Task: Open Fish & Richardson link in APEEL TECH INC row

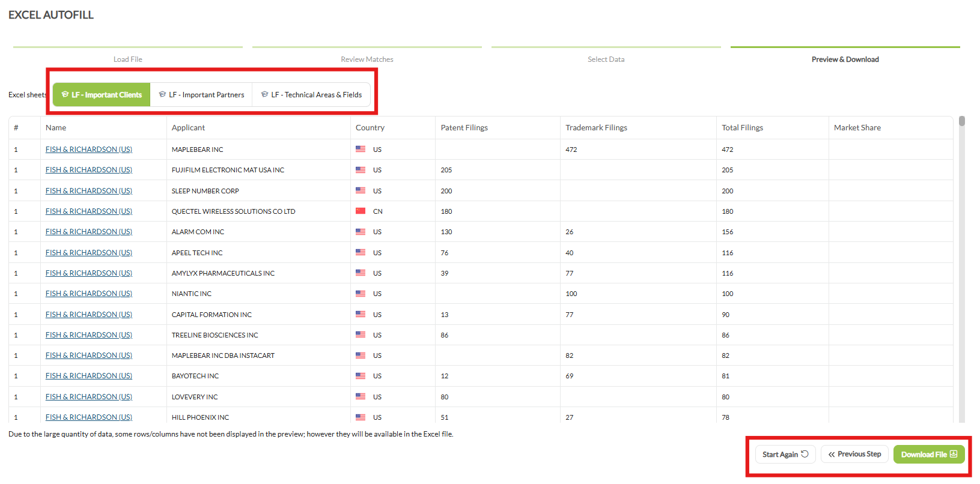Action: pyautogui.click(x=89, y=253)
